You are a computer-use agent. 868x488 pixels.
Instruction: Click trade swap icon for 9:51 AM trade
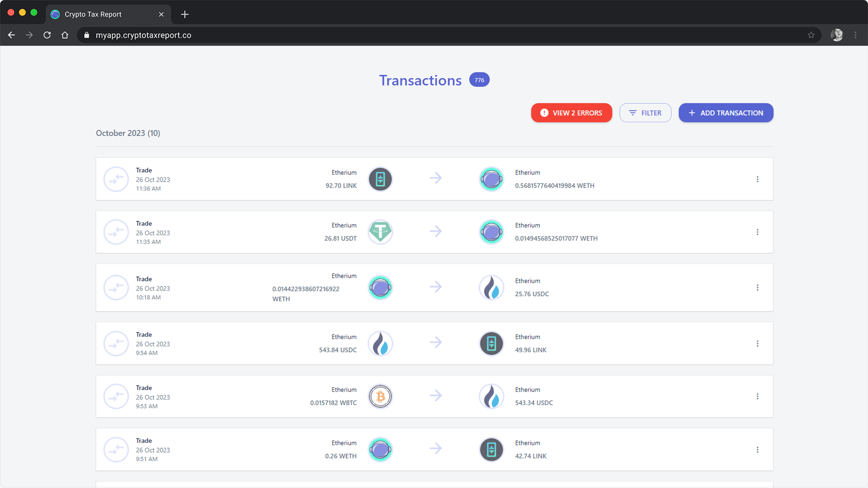[116, 450]
